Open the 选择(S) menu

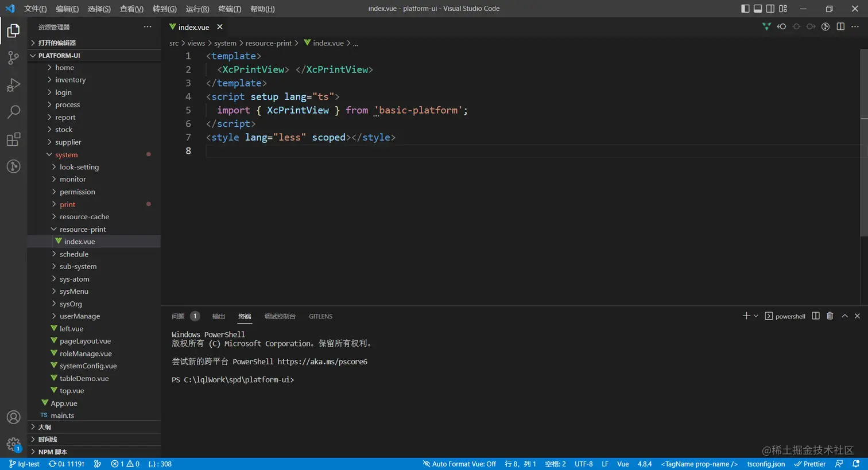click(99, 9)
